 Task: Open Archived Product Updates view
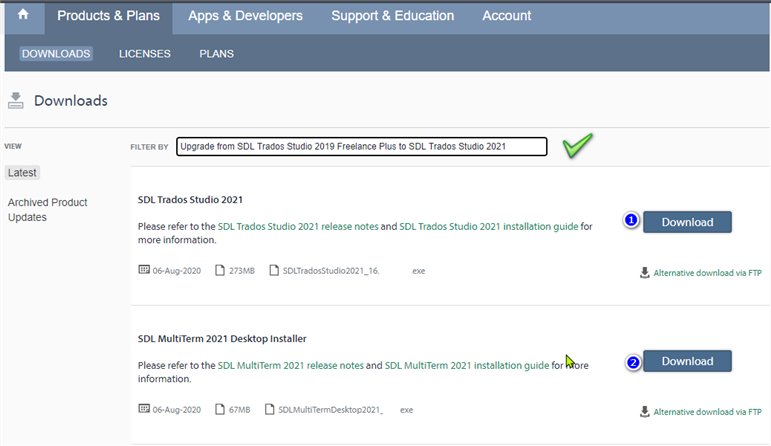coord(47,210)
